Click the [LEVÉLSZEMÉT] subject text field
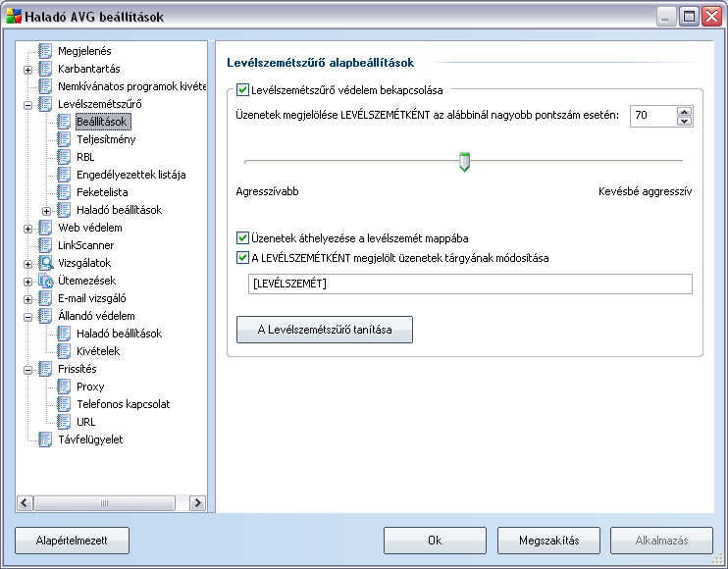Image resolution: width=728 pixels, height=569 pixels. pos(470,284)
